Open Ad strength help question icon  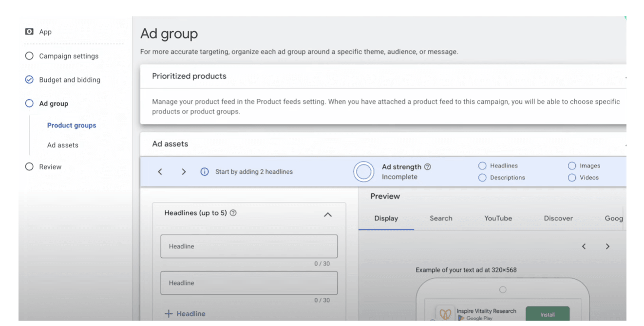[x=427, y=167]
